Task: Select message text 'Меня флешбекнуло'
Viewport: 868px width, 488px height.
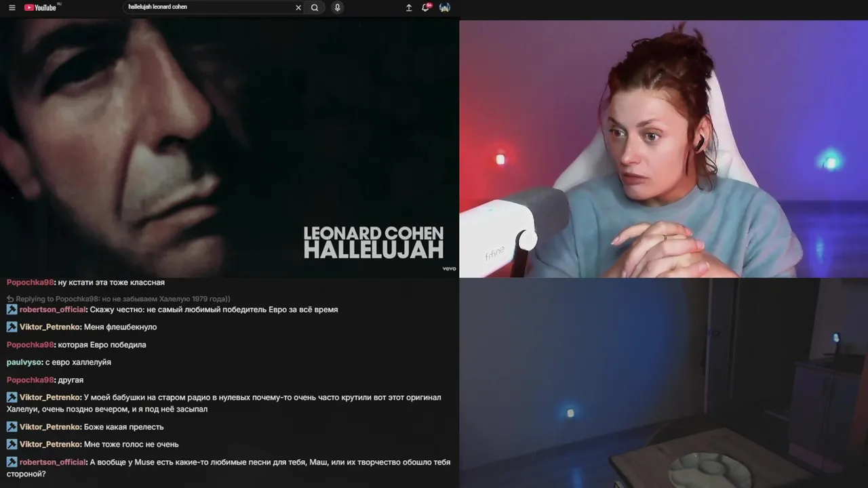Action: pyautogui.click(x=121, y=327)
